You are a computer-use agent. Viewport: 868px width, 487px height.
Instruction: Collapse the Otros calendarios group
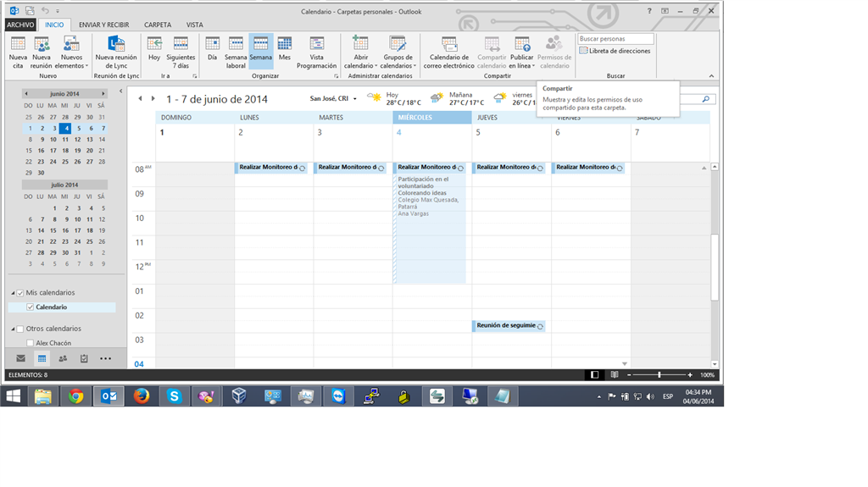coord(14,329)
